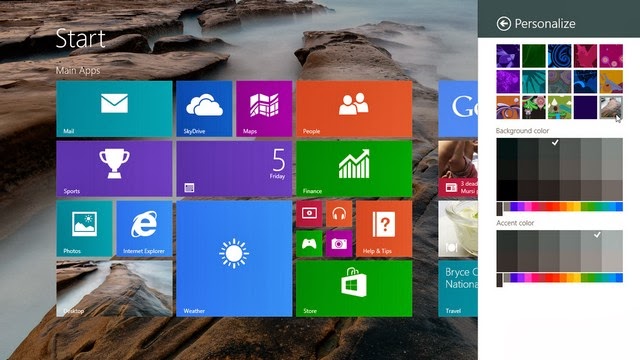Open the Travel tile
The width and height of the screenshot is (640, 360).
(x=458, y=289)
